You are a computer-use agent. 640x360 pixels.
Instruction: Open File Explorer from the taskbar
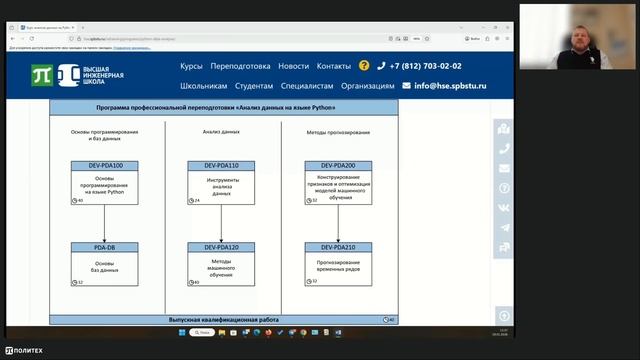[x=222, y=333]
